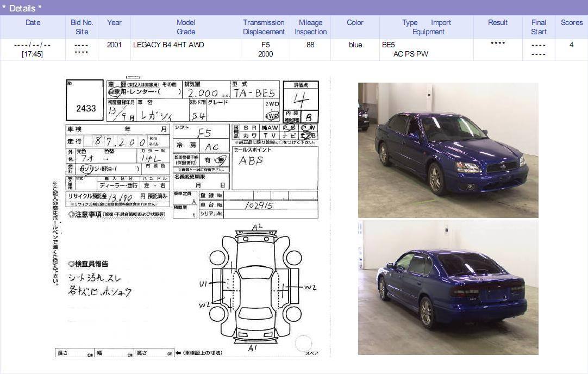The height and width of the screenshot is (374, 588).
Task: Select the Transmission Displacement header
Action: coord(264,27)
